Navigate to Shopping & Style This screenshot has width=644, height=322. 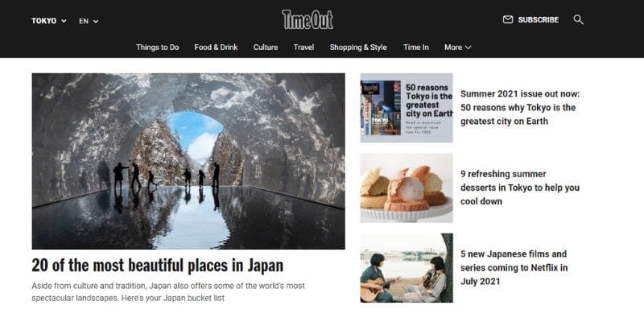coord(358,47)
